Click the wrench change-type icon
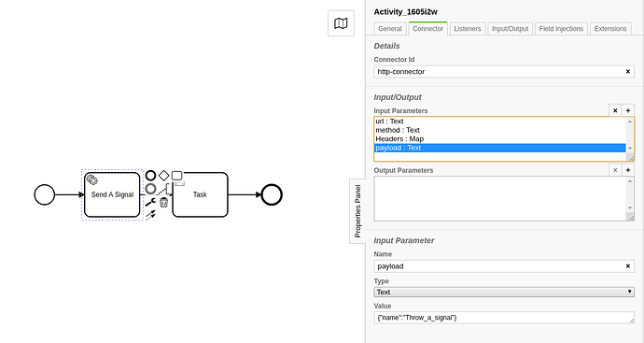The height and width of the screenshot is (343, 644). 150,202
